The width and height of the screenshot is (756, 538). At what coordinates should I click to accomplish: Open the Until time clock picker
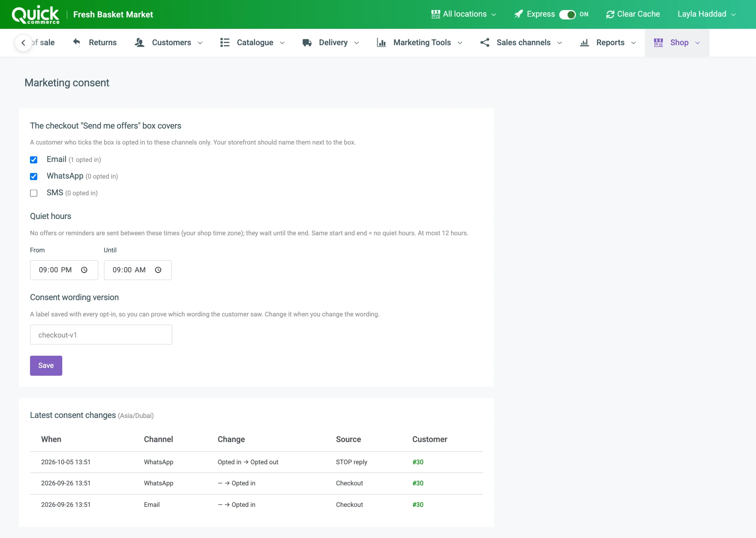pos(158,270)
